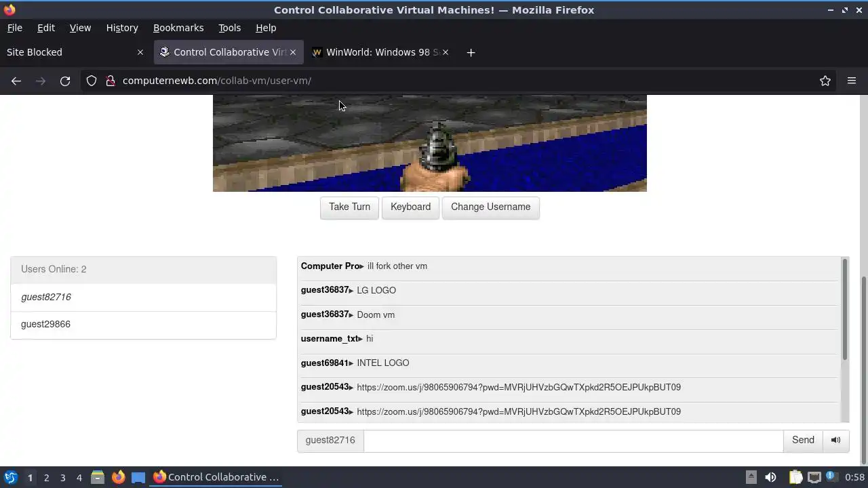The width and height of the screenshot is (868, 488).
Task: Click the guest82716 label beside chat input
Action: tap(330, 441)
